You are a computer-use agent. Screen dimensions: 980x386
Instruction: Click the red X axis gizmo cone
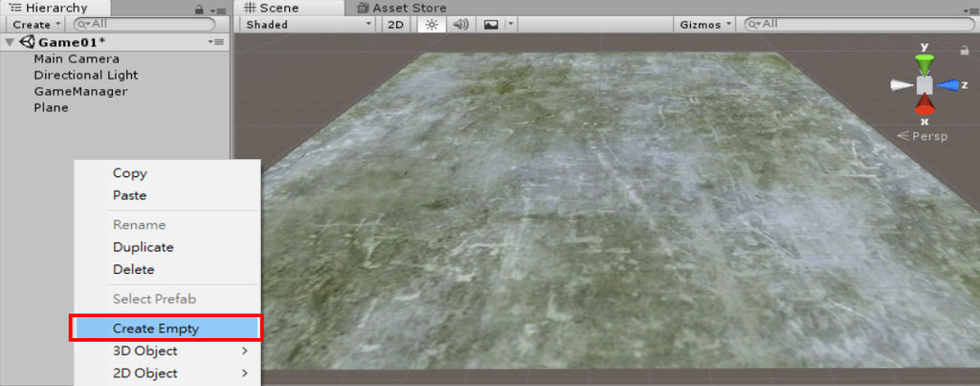[x=924, y=104]
